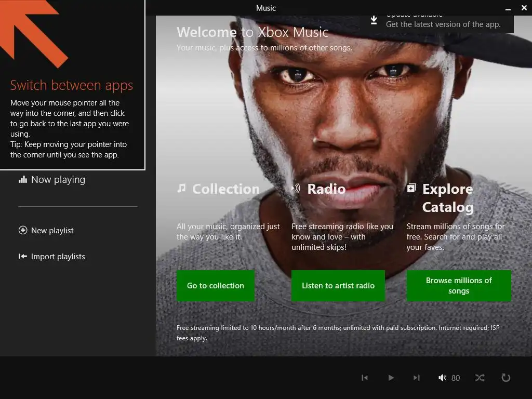The width and height of the screenshot is (532, 399).
Task: Skip to next track
Action: click(417, 378)
